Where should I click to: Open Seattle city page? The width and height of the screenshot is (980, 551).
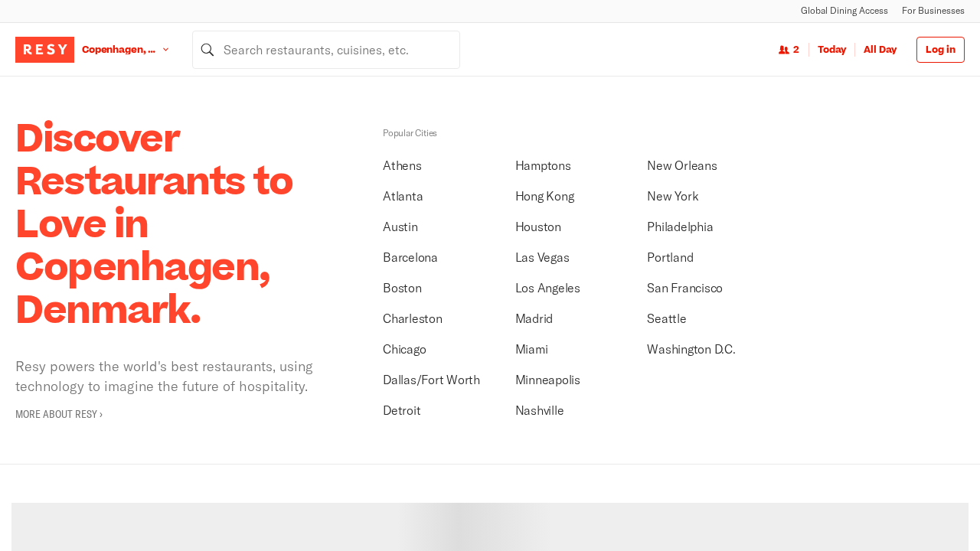coord(666,318)
